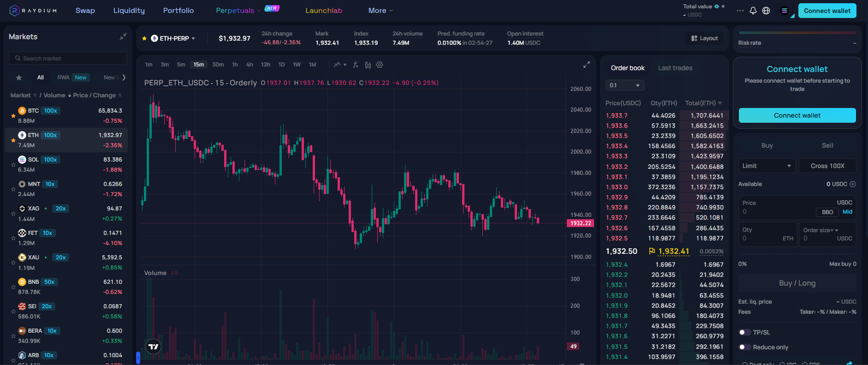
Task: Open notifications bell
Action: [x=753, y=11]
